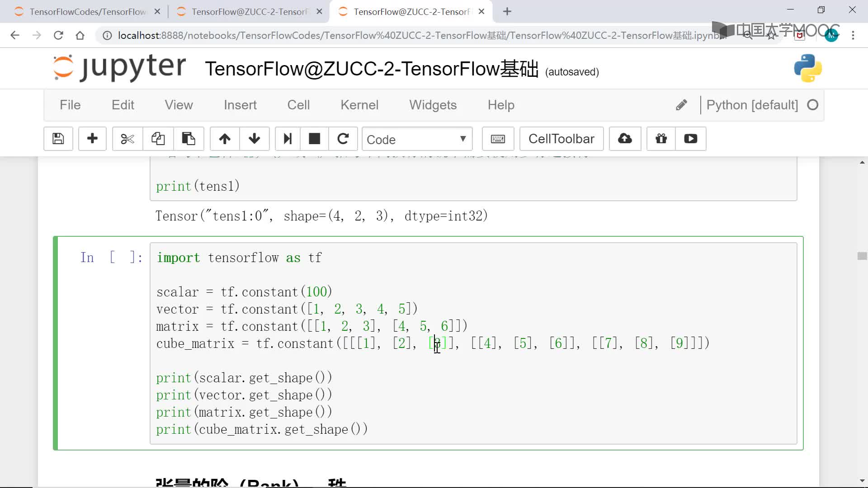Viewport: 868px width, 488px height.
Task: Go to browser home page
Action: coord(80,35)
